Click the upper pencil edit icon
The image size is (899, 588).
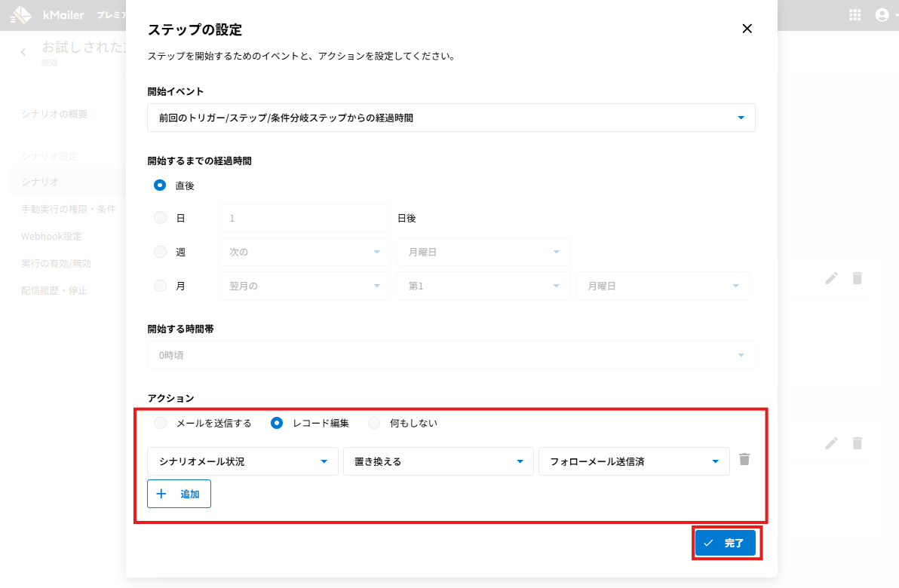click(x=831, y=277)
